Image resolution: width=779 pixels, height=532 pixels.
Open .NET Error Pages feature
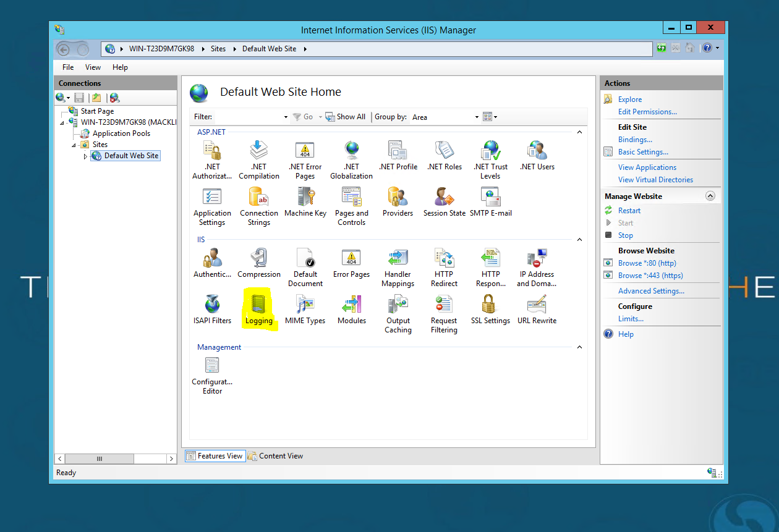pos(305,159)
